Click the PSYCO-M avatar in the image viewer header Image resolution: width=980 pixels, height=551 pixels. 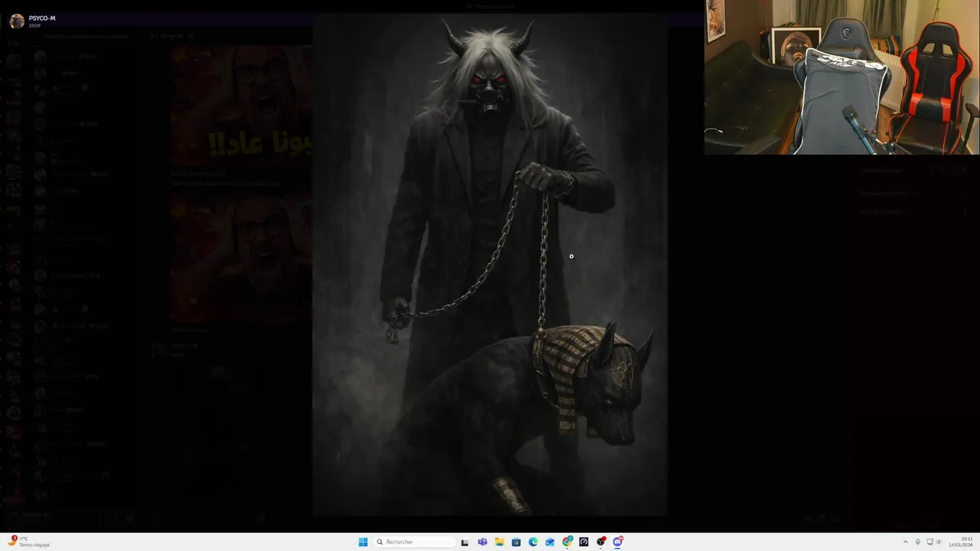point(17,21)
